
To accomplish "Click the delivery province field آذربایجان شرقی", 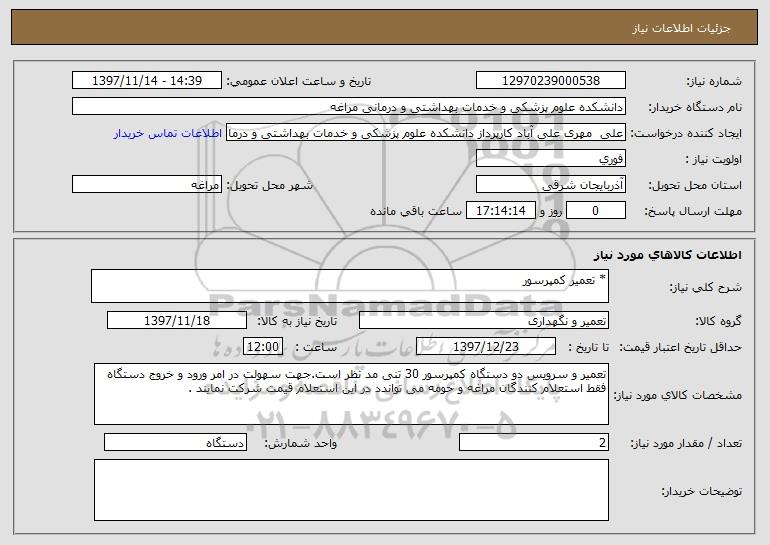I will (x=550, y=185).
